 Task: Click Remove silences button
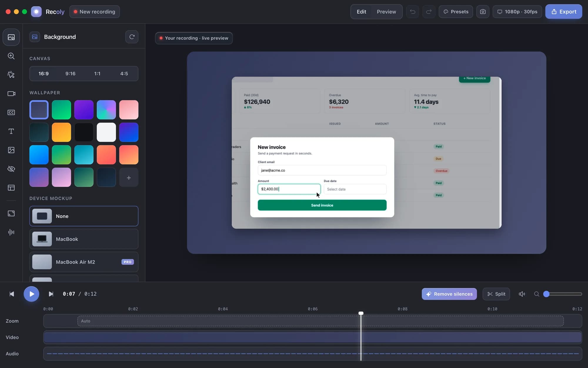pyautogui.click(x=449, y=294)
